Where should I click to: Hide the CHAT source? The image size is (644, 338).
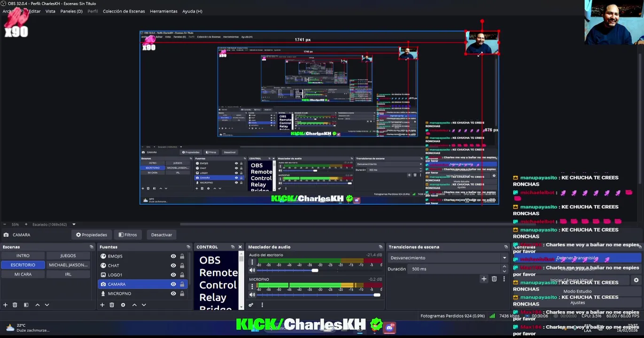point(173,266)
